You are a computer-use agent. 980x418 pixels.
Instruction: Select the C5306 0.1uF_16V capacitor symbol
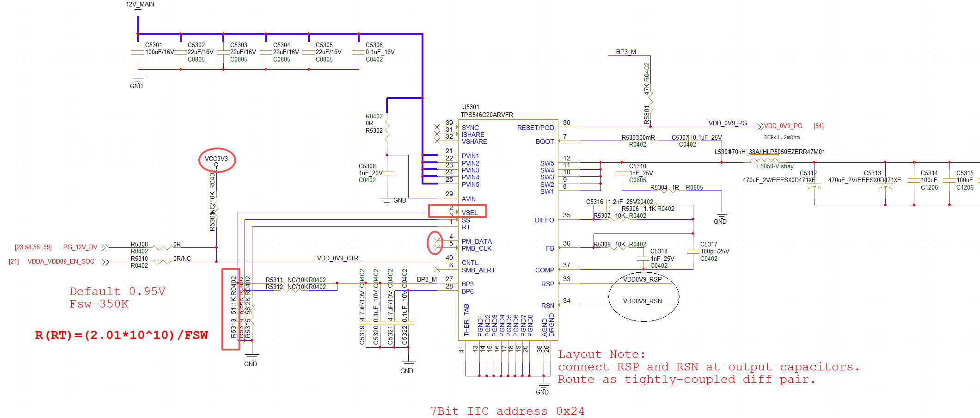pyautogui.click(x=359, y=52)
